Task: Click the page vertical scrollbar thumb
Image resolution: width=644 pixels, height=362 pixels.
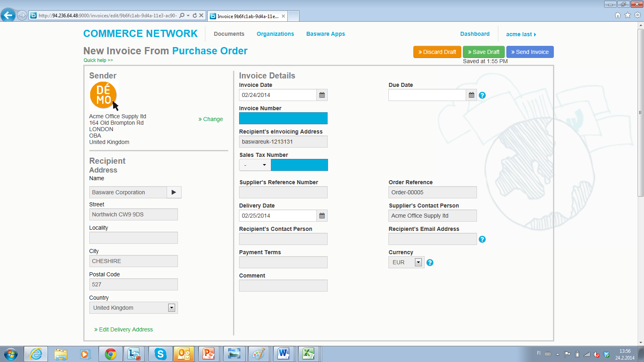Action: point(640,113)
